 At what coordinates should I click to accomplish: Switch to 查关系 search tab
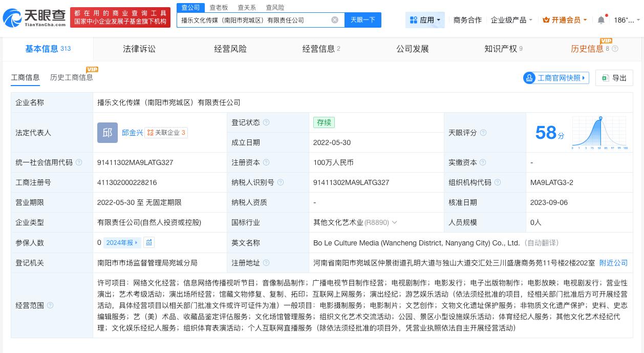pyautogui.click(x=246, y=7)
